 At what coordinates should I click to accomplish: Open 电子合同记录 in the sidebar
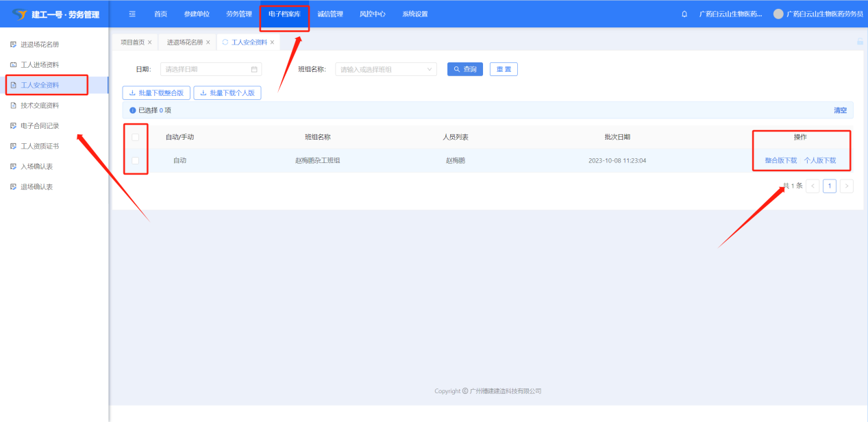[x=40, y=126]
